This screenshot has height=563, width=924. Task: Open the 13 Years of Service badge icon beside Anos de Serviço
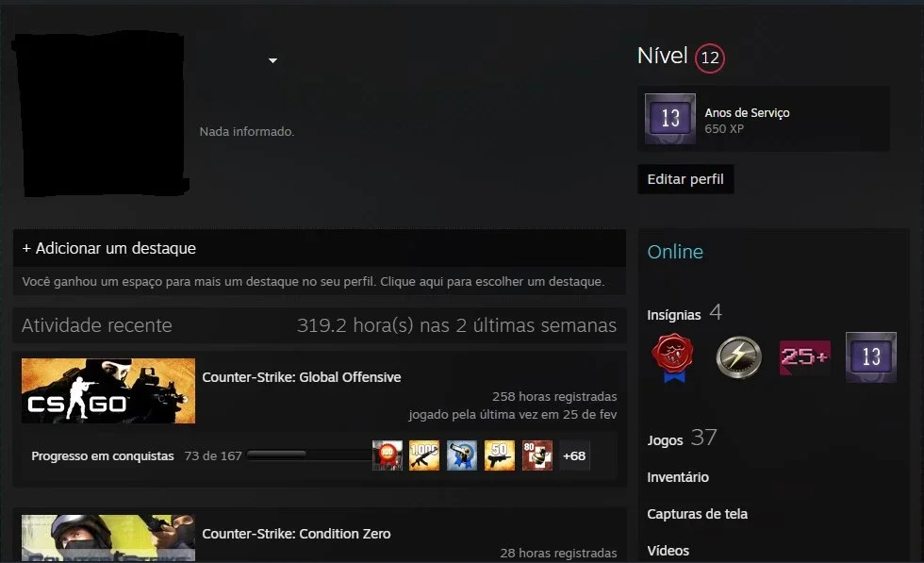click(670, 119)
